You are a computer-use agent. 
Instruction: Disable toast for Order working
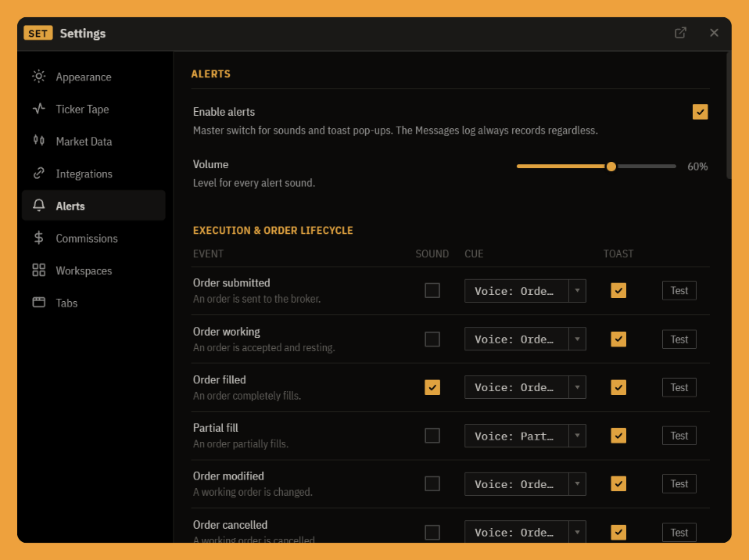coord(618,339)
